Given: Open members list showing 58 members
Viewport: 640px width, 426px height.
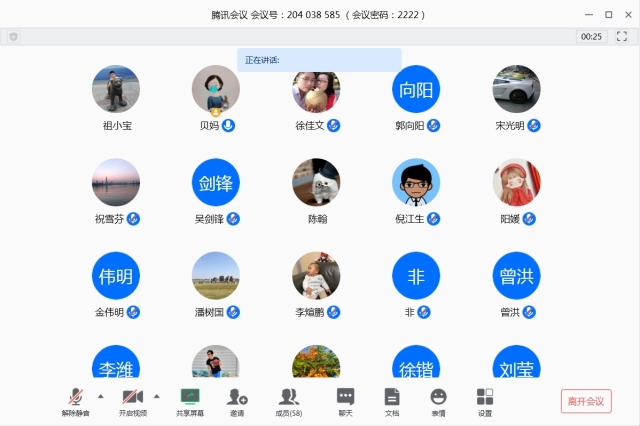Looking at the screenshot, I should pos(289,397).
